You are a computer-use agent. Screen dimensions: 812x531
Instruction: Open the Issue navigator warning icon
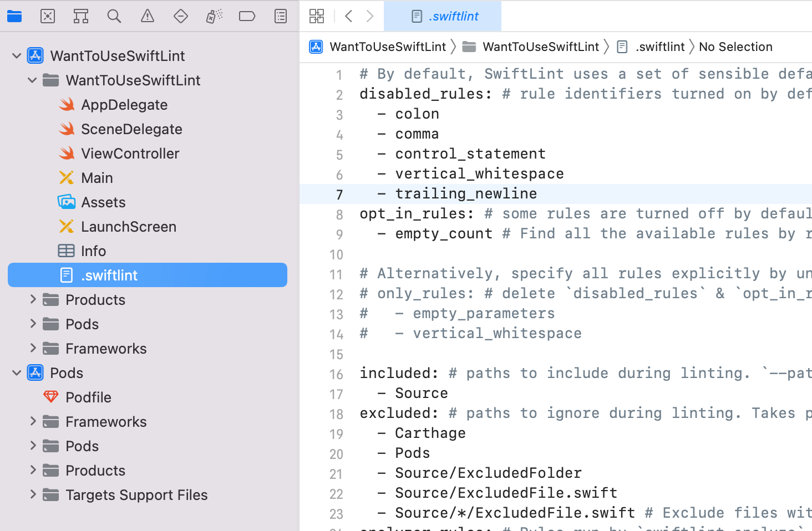(x=148, y=16)
